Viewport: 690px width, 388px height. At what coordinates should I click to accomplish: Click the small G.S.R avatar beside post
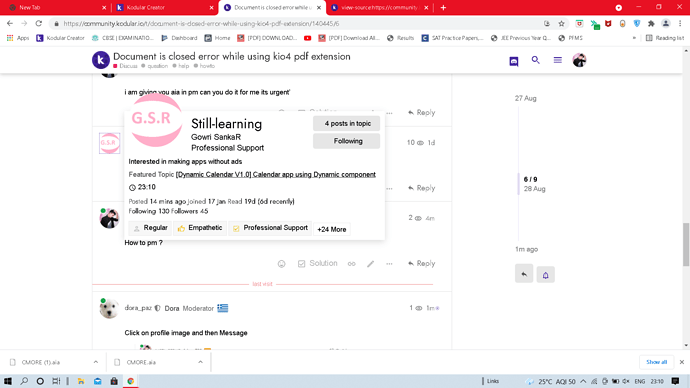tap(109, 143)
